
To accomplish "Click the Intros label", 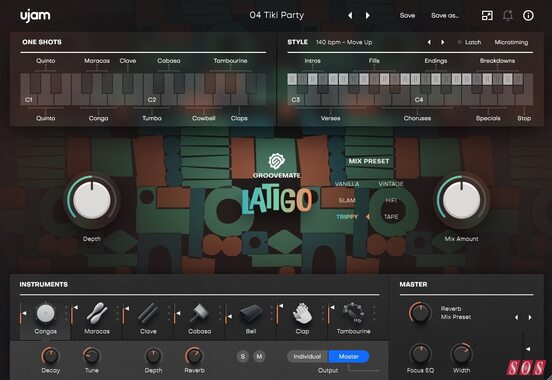I will click(x=312, y=61).
